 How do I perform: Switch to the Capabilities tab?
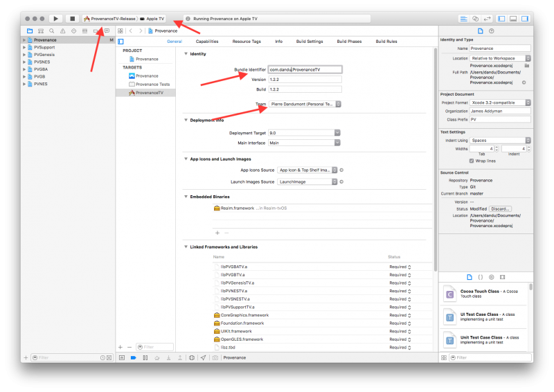[207, 42]
